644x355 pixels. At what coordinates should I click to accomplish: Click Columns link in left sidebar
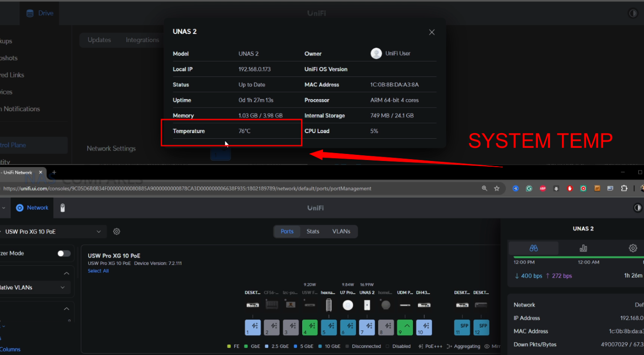click(x=10, y=349)
